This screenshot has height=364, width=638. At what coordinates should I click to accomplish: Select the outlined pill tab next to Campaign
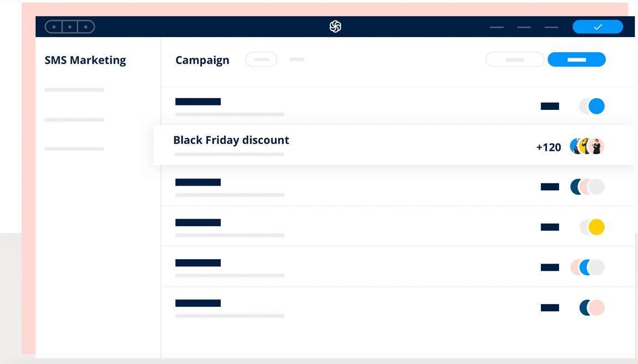[261, 59]
